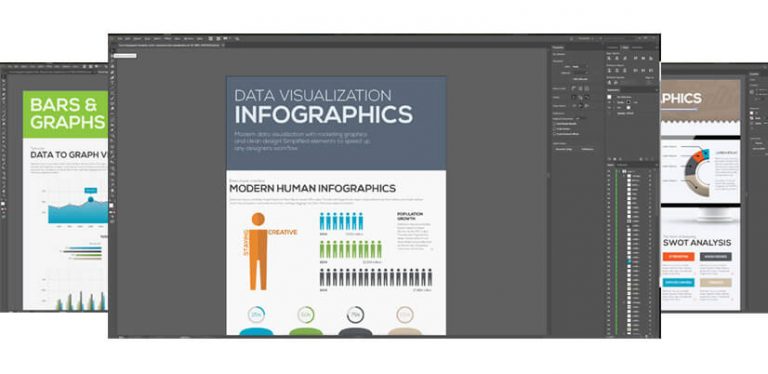The image size is (768, 374).
Task: Click the Stroke color swatch in Appearance
Action: coord(628,102)
